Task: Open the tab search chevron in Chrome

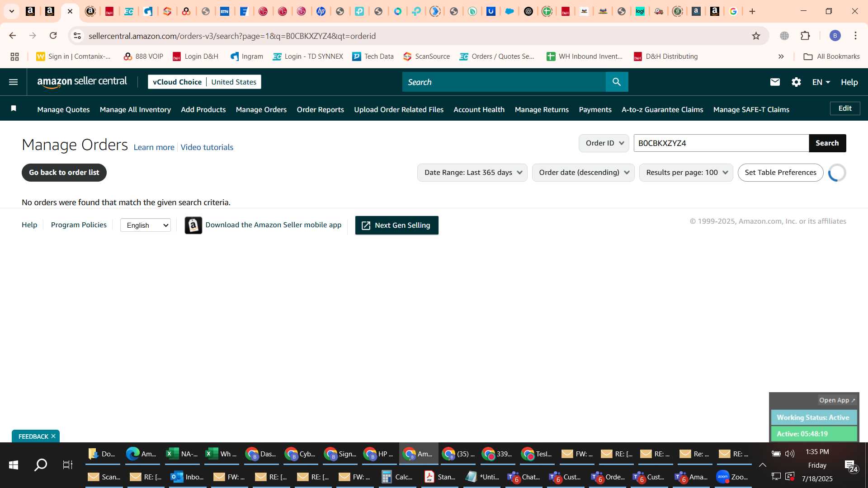Action: 12,11
